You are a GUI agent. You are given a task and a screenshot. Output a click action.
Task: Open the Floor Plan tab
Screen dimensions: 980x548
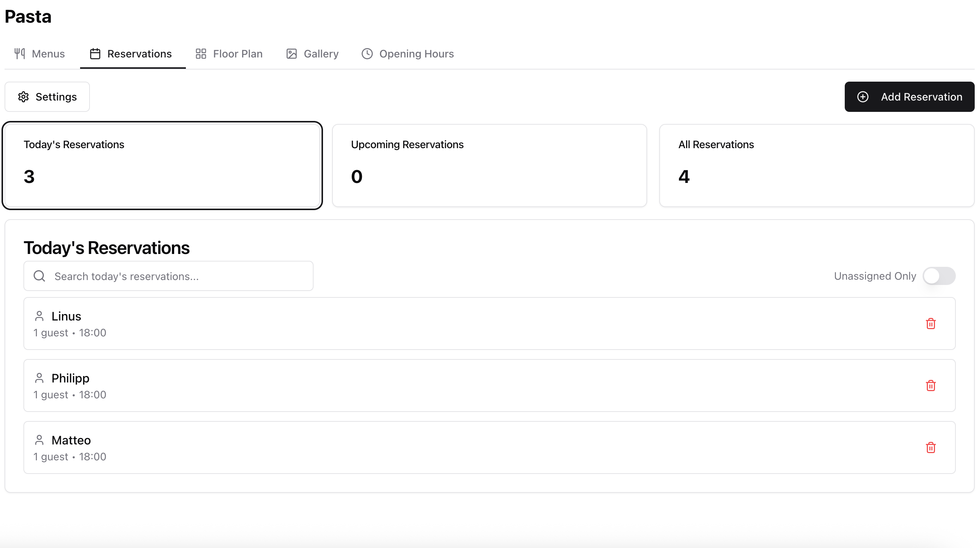[229, 54]
